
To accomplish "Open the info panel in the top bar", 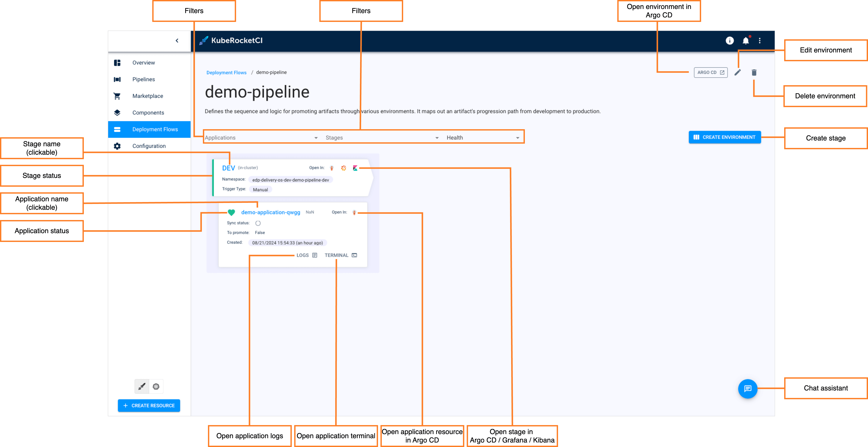I will [729, 40].
